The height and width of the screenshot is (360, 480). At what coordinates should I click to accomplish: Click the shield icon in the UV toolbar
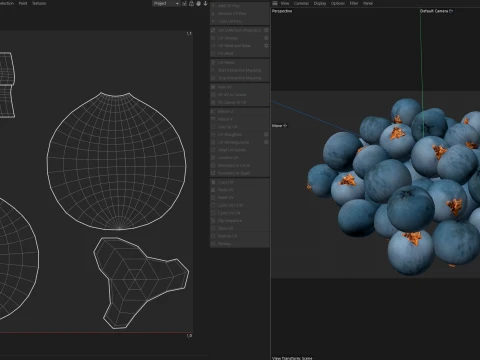[198, 3]
